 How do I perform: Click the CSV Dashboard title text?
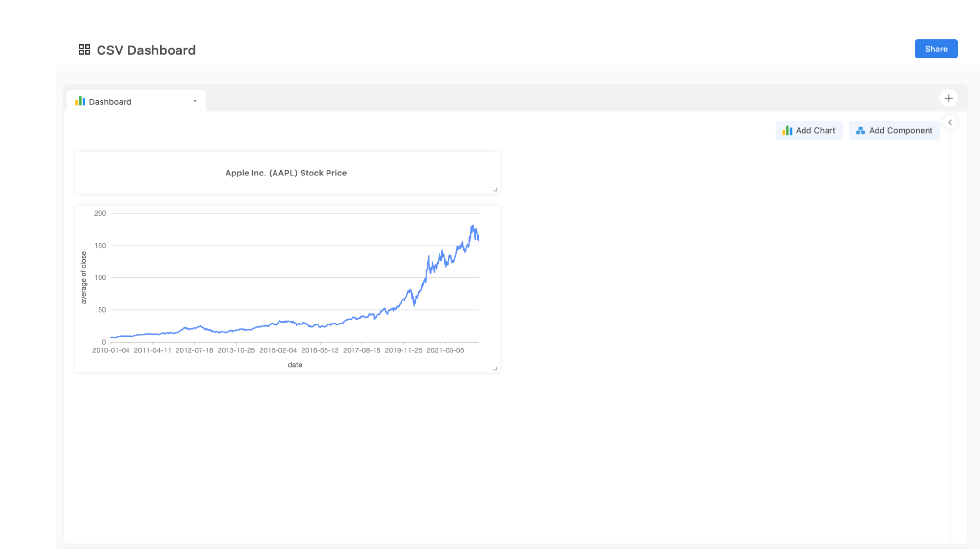(x=146, y=50)
